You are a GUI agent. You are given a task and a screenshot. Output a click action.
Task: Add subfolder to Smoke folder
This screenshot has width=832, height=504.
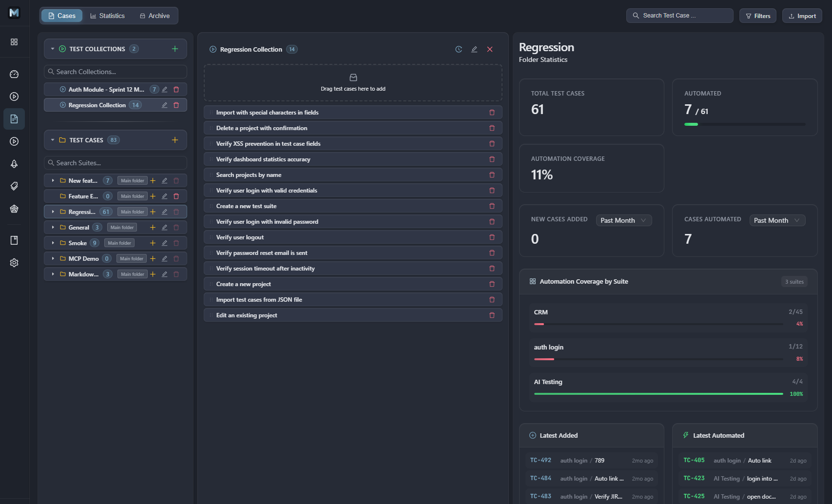(x=153, y=243)
